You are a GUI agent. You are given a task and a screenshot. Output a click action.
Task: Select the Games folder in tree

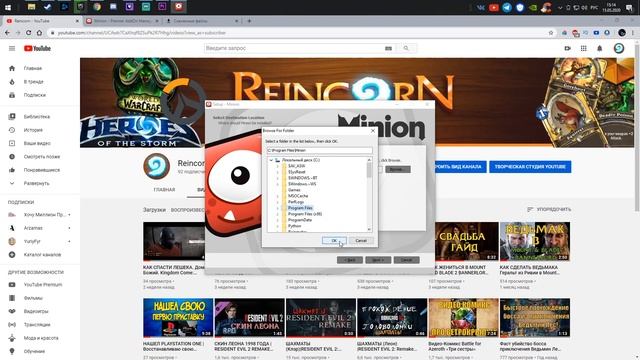tap(294, 190)
